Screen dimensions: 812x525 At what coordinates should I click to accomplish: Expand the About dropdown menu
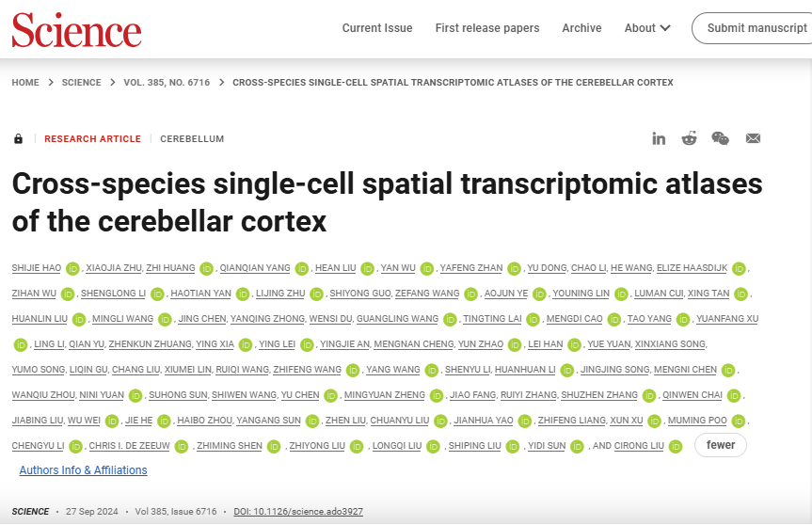click(647, 28)
